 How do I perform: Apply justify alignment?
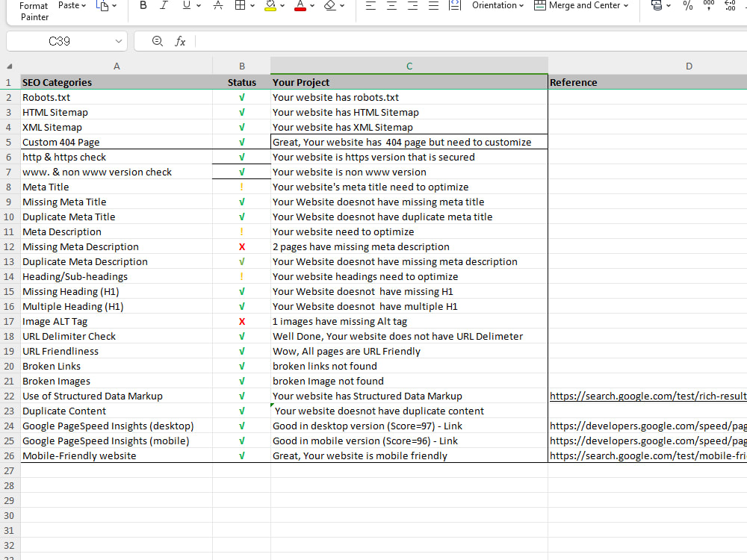(x=433, y=6)
